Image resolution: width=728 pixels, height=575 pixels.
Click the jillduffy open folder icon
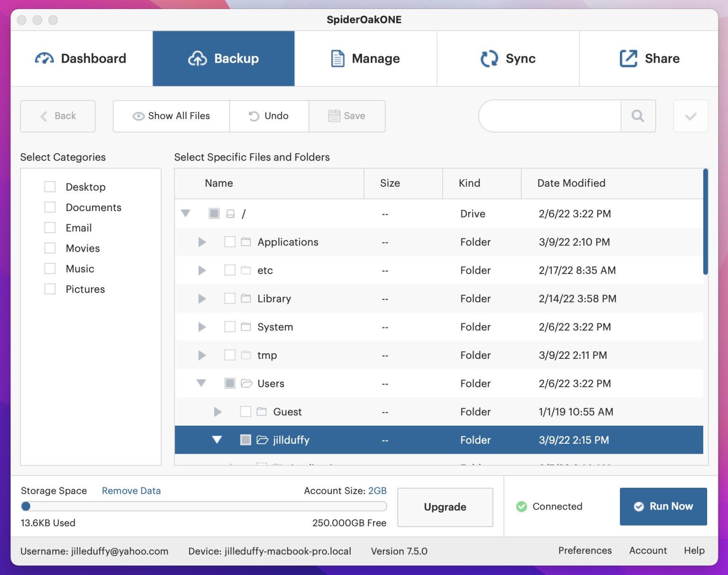pyautogui.click(x=262, y=440)
